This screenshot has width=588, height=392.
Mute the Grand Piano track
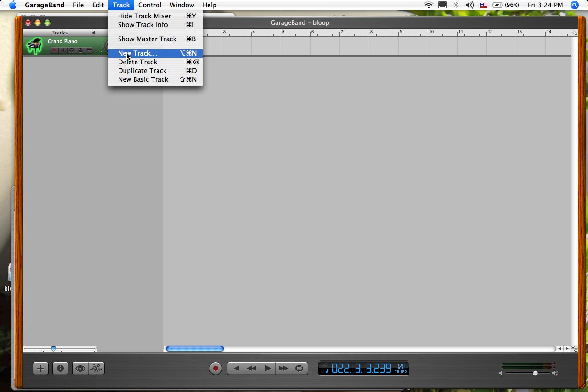63,50
